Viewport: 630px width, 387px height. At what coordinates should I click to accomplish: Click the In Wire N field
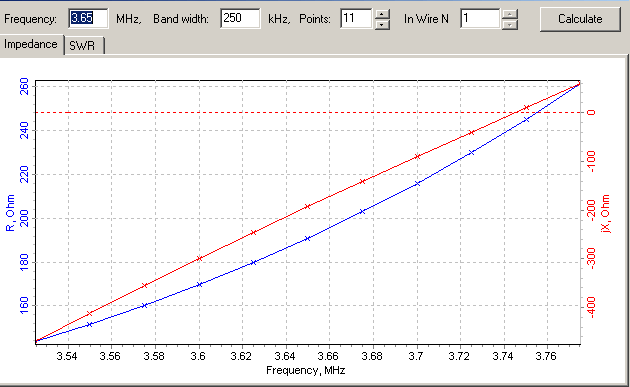pos(480,18)
